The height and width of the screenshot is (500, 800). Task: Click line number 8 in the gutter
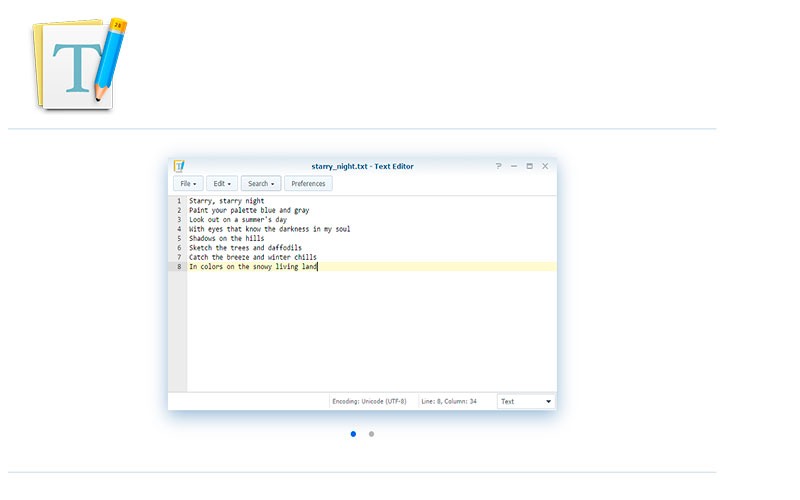pos(179,266)
